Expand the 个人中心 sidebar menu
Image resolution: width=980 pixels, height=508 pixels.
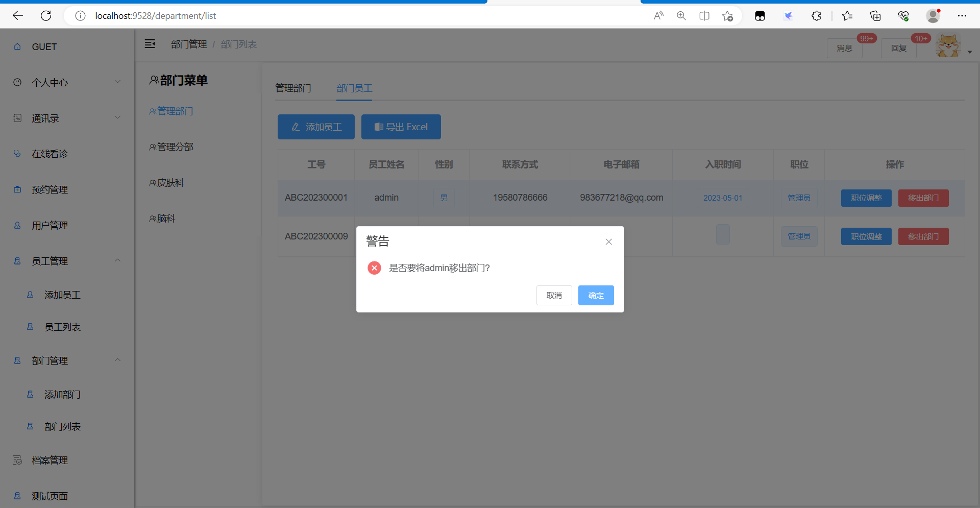65,82
